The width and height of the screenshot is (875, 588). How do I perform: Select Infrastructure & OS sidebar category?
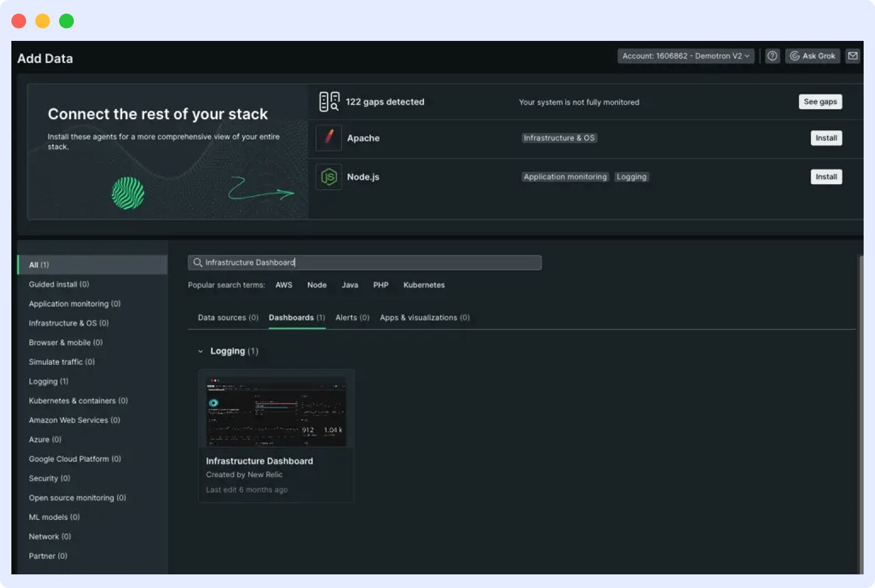pos(69,323)
